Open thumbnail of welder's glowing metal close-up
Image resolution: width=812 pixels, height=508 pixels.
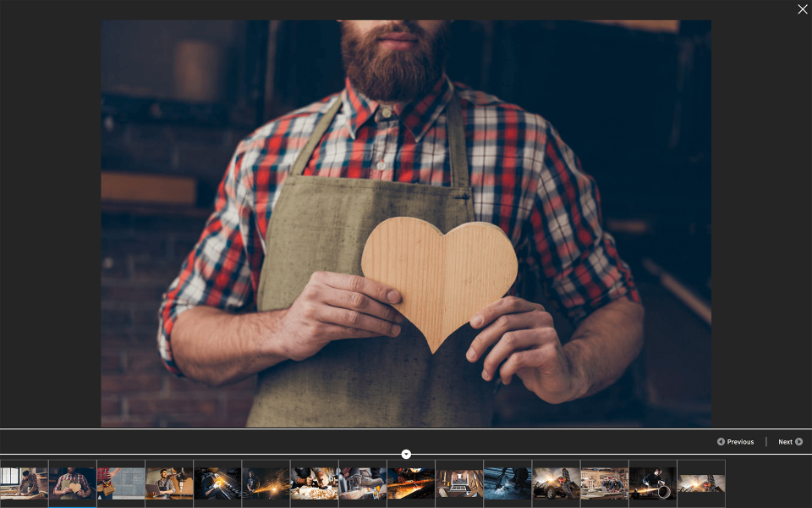coord(217,483)
